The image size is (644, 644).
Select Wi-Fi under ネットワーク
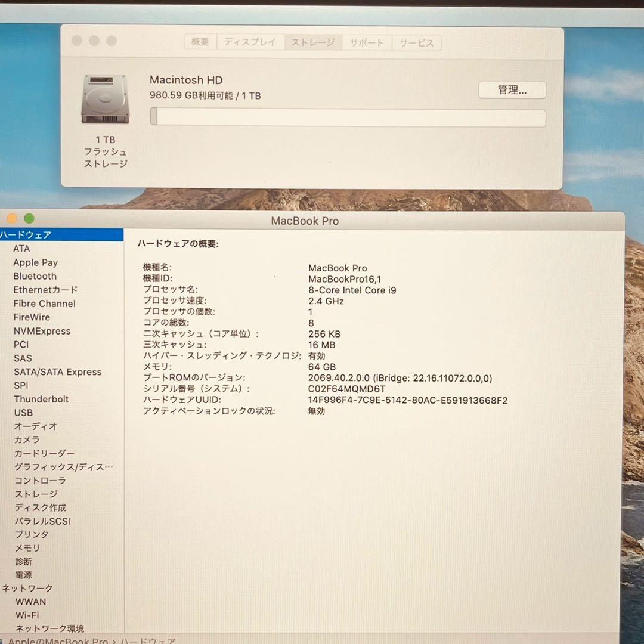coord(26,615)
